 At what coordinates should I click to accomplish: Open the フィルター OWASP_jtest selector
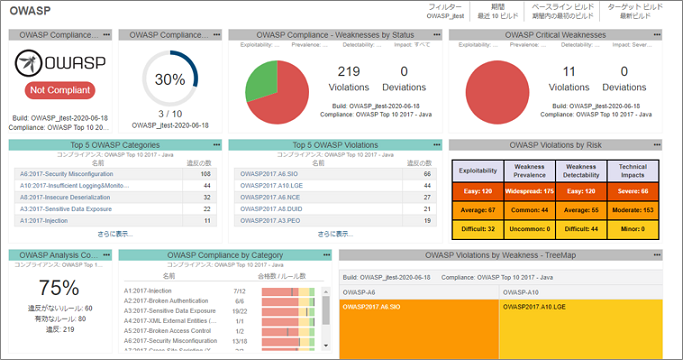(x=445, y=11)
